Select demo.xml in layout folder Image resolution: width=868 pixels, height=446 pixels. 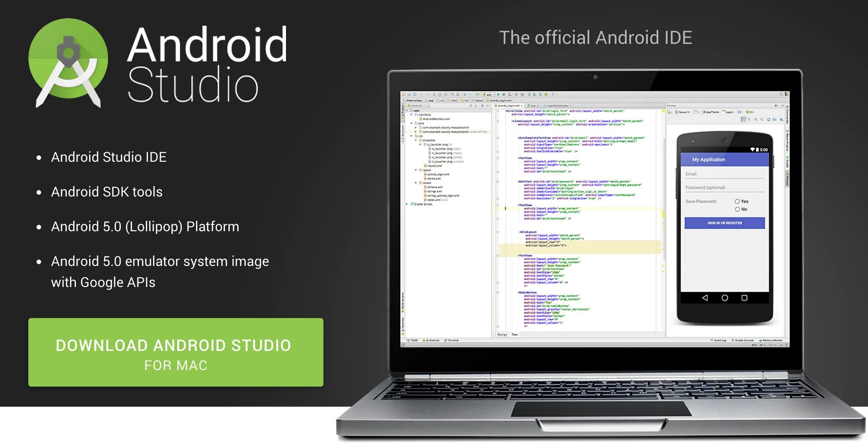(433, 179)
